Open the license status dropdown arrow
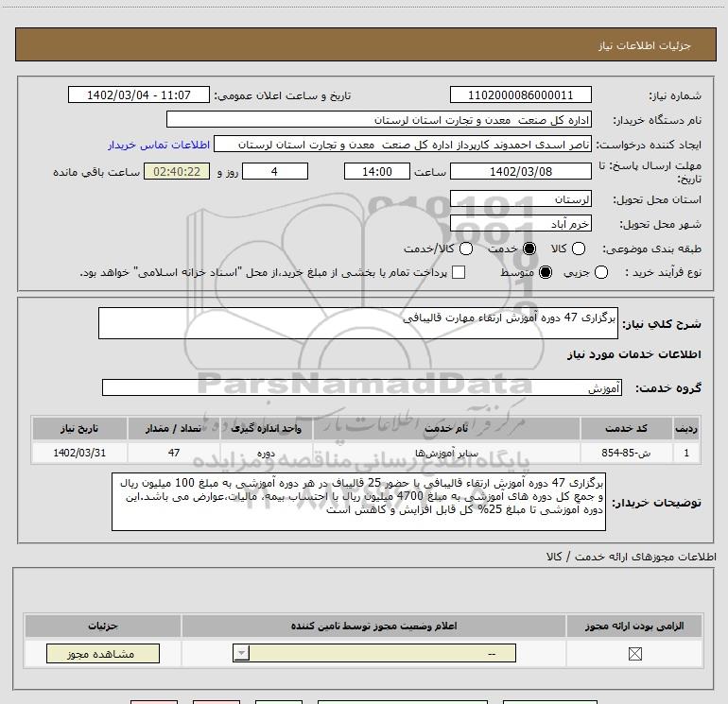728x704 pixels. pyautogui.click(x=241, y=653)
